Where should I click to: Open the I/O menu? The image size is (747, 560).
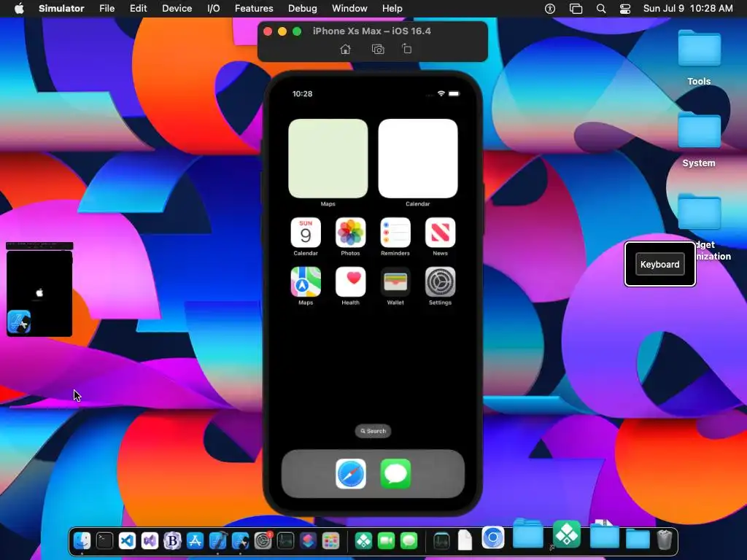[x=214, y=9]
